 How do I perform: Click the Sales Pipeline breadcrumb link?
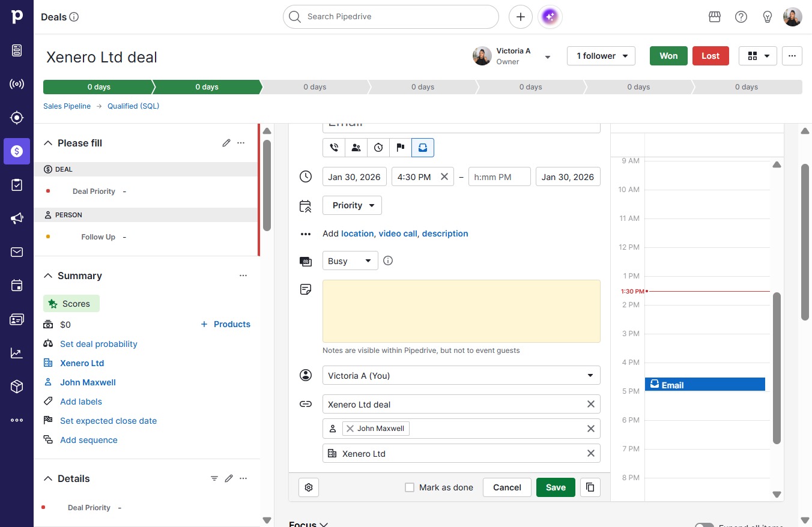[67, 106]
